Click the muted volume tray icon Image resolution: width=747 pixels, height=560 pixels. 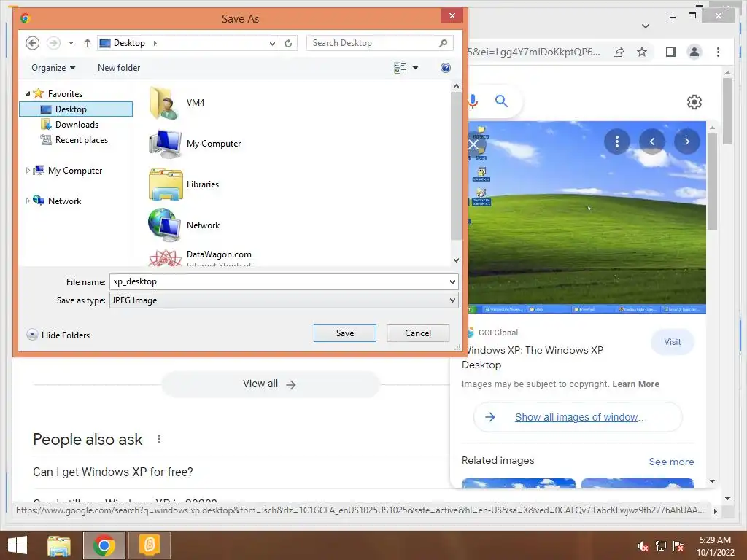pyautogui.click(x=643, y=546)
